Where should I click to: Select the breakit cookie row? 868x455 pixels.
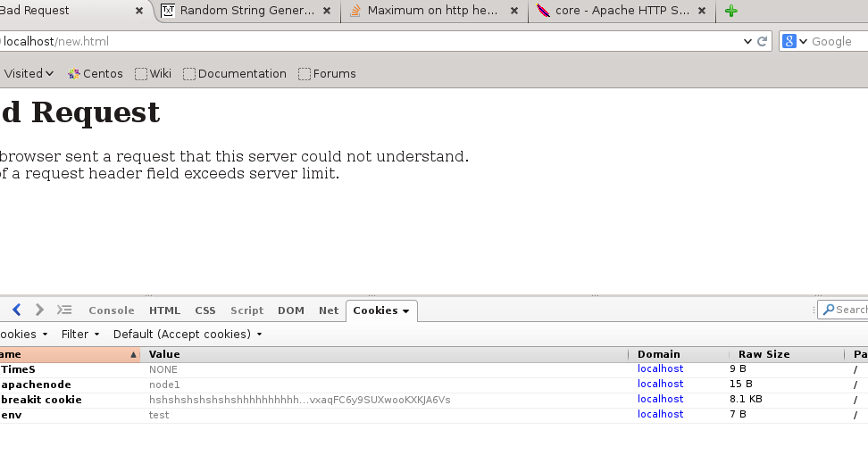coord(434,400)
